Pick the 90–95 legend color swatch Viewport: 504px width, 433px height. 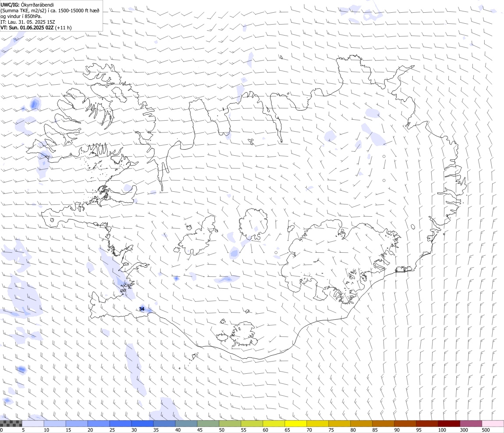click(405, 424)
